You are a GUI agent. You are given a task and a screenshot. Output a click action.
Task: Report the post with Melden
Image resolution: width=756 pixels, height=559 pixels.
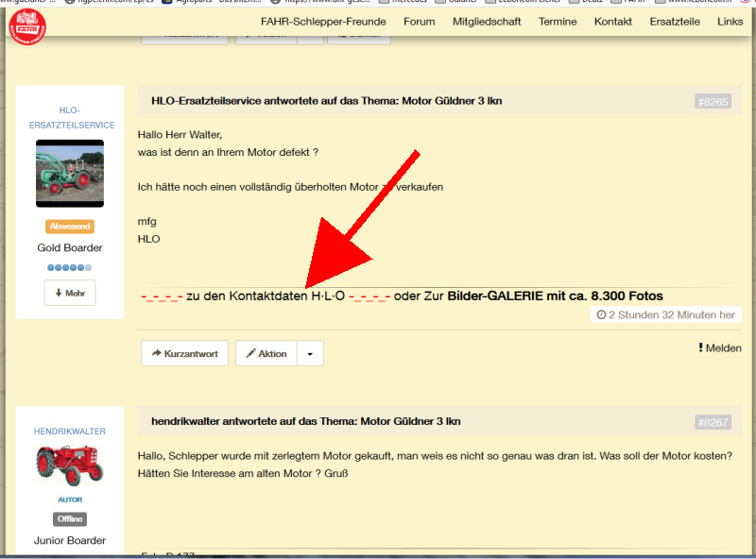click(x=720, y=348)
